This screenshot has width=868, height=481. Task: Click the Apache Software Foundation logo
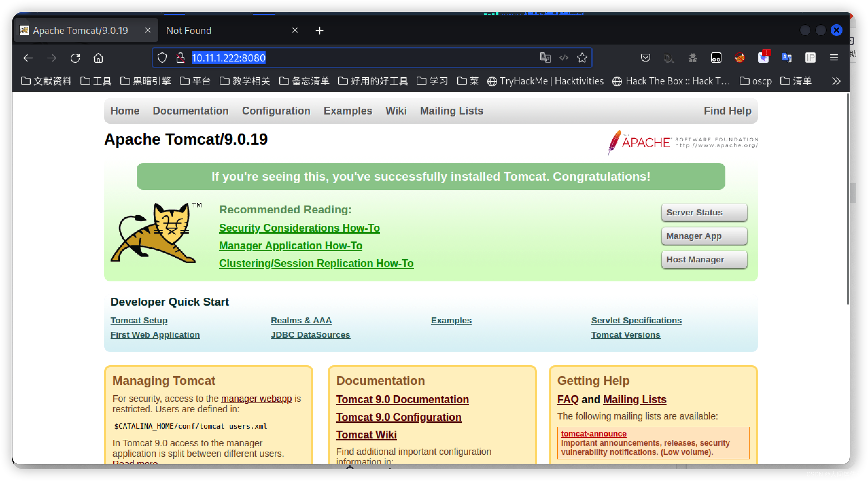(x=682, y=143)
